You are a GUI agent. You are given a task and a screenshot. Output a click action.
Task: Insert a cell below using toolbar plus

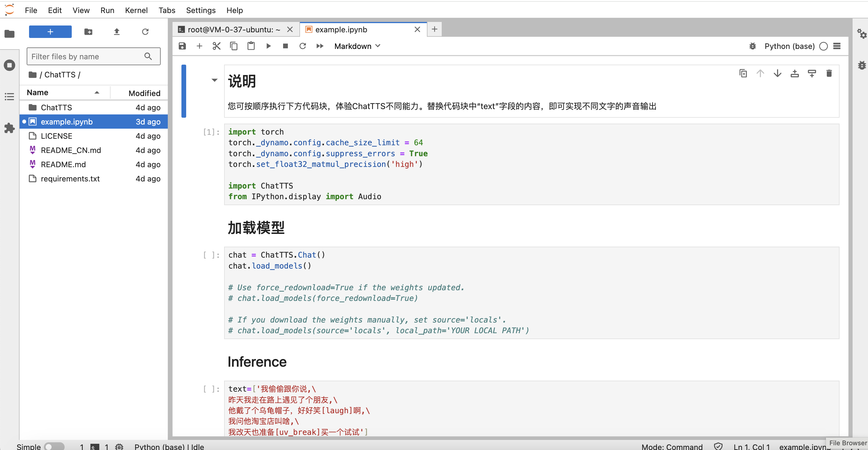[200, 46]
